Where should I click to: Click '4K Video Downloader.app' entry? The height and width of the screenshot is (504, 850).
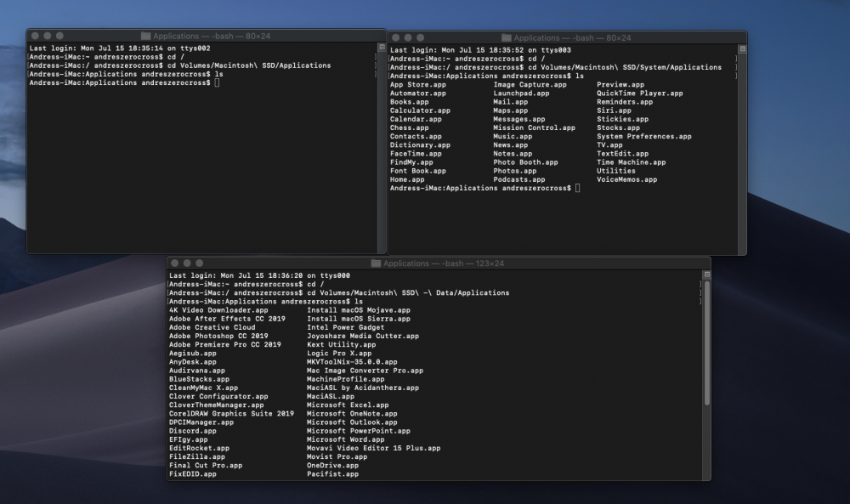click(x=218, y=310)
